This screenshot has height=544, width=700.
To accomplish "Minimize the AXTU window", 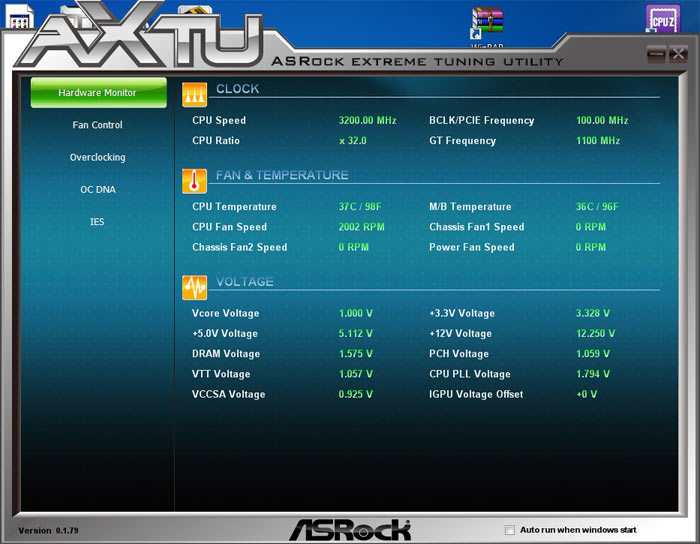I will (x=656, y=55).
